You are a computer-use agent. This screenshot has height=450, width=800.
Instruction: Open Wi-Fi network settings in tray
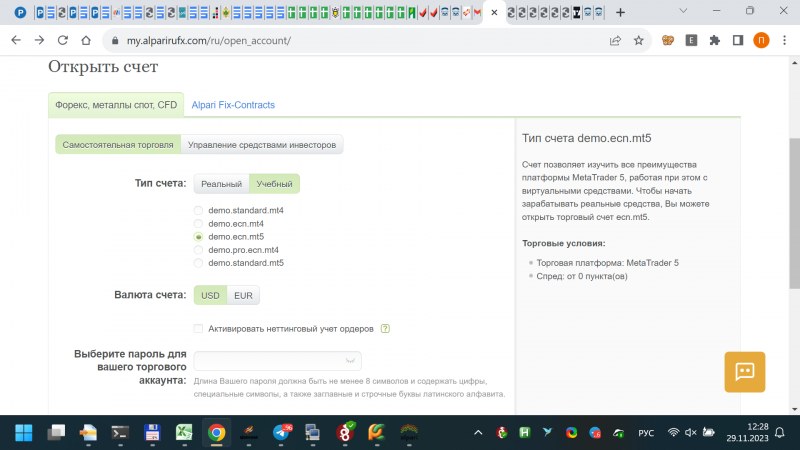coord(673,433)
